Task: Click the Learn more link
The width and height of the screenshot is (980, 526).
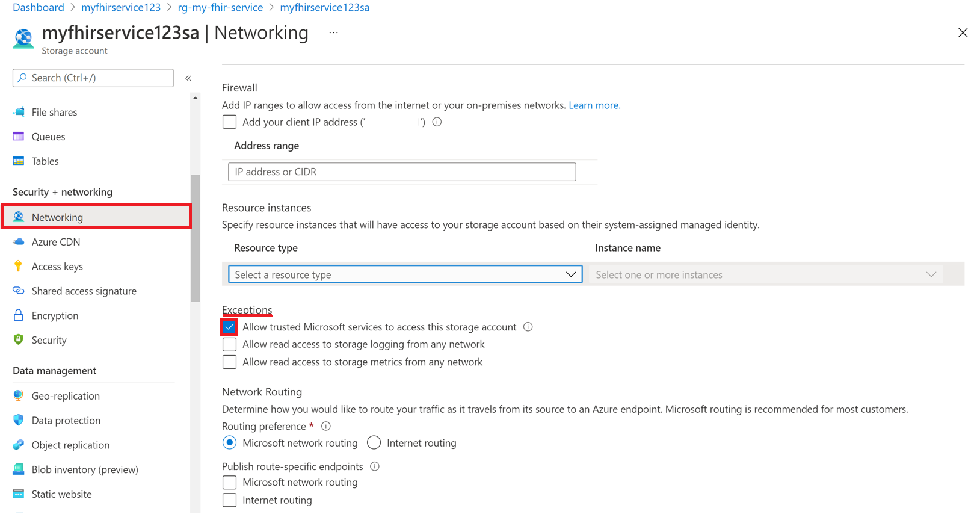Action: pos(594,105)
